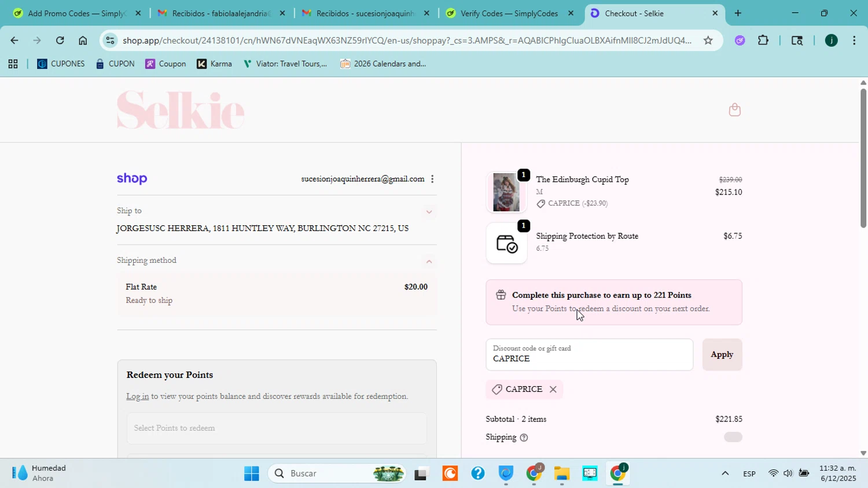Click the Shipping Protection by Route icon

506,243
